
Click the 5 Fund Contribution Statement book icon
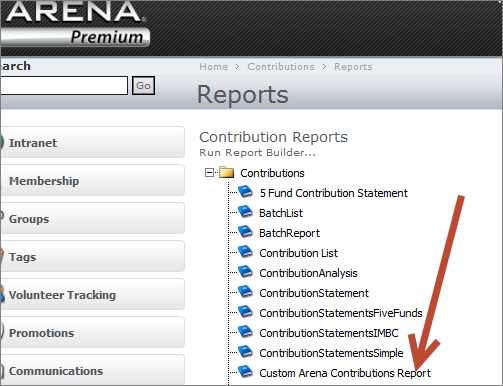(246, 192)
